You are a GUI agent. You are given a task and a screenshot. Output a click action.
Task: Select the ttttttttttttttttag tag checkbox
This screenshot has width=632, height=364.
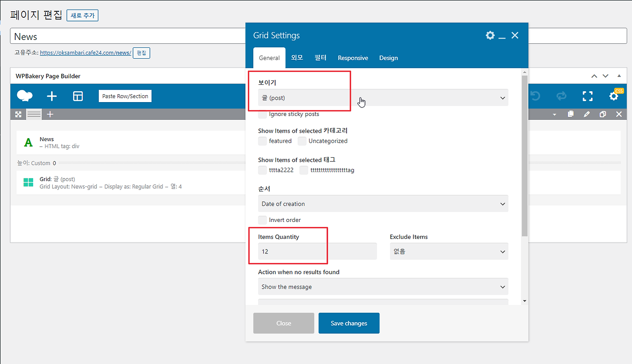(x=304, y=170)
